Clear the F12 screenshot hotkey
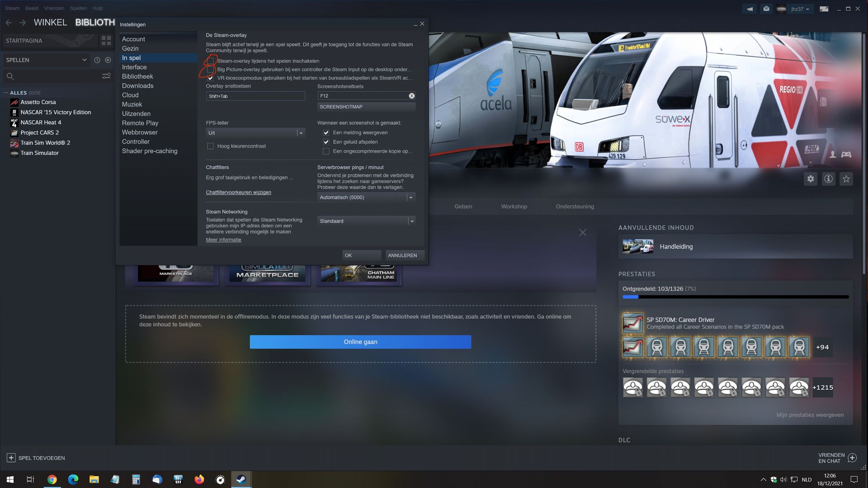The width and height of the screenshot is (868, 488). coord(411,96)
